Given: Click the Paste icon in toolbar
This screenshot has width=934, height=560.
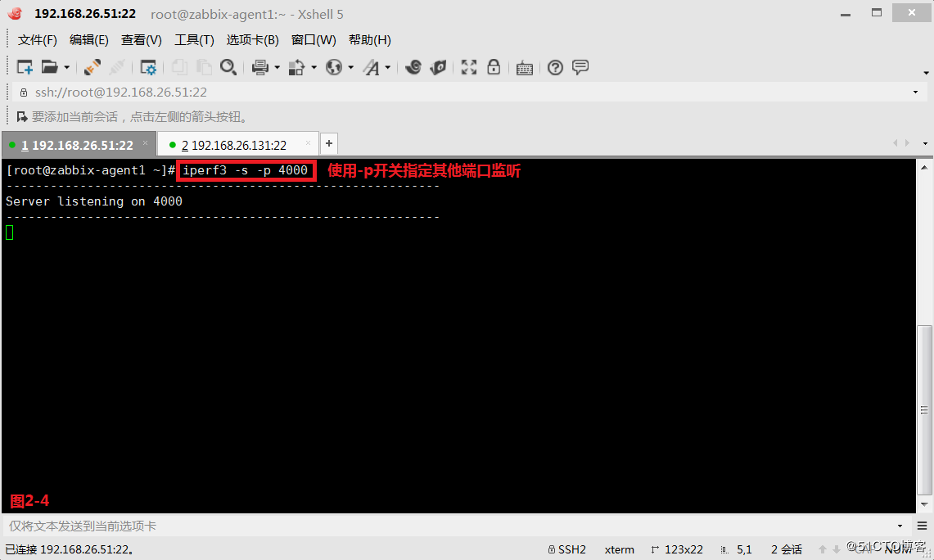Looking at the screenshot, I should click(204, 67).
